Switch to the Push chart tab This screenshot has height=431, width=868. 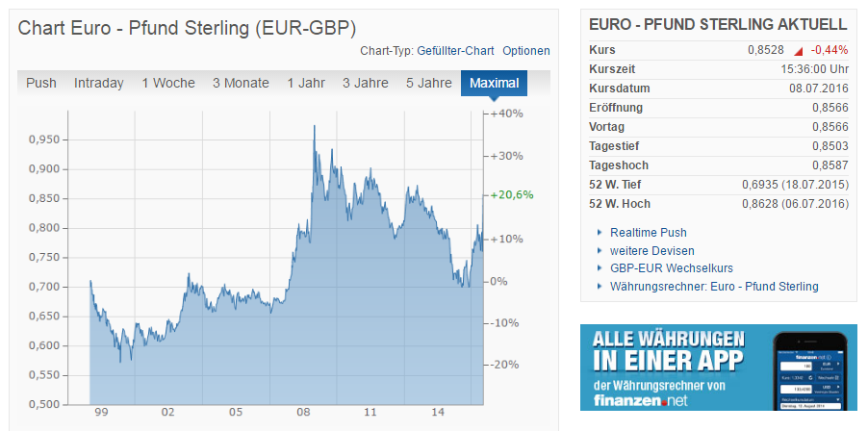click(41, 83)
